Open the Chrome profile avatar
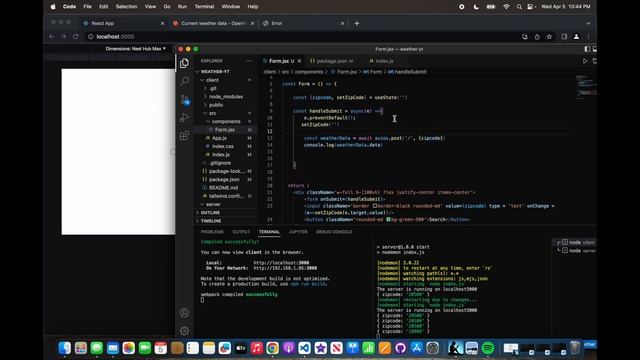The height and width of the screenshot is (360, 640). coord(576,37)
